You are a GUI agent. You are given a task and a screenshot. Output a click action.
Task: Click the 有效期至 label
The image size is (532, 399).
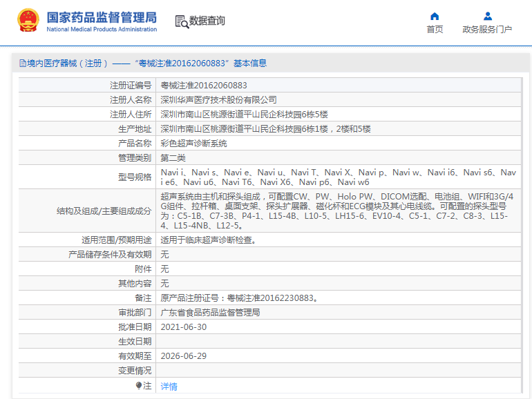point(135,356)
